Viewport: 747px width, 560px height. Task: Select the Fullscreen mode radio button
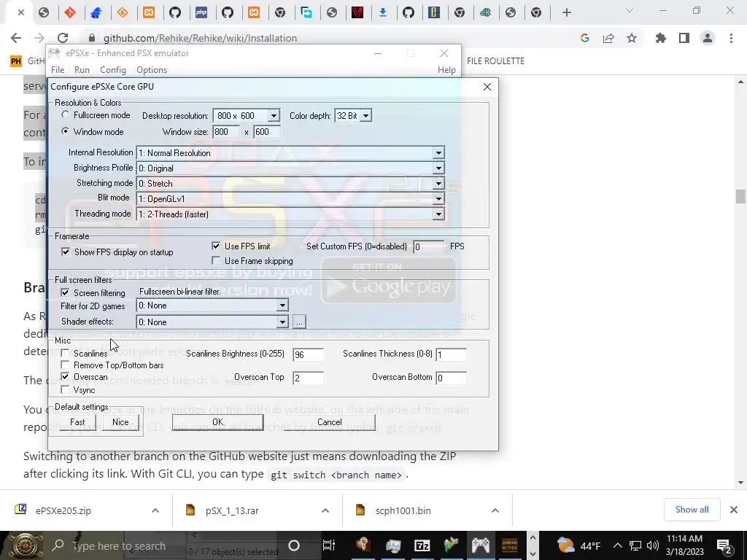(x=65, y=114)
